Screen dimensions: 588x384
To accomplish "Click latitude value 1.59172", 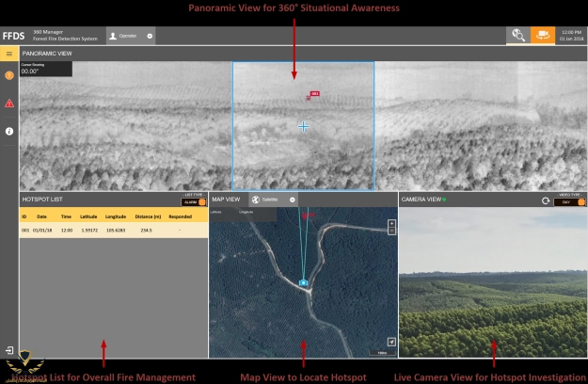I will (89, 231).
